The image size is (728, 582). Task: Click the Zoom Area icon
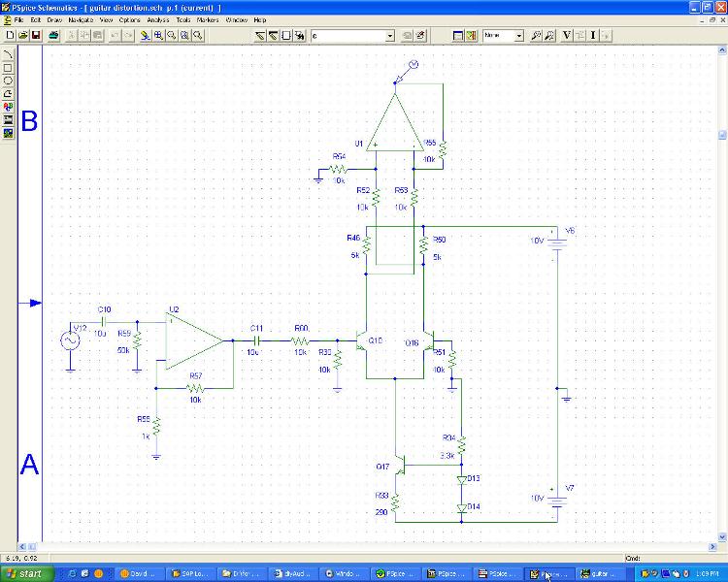click(x=184, y=35)
